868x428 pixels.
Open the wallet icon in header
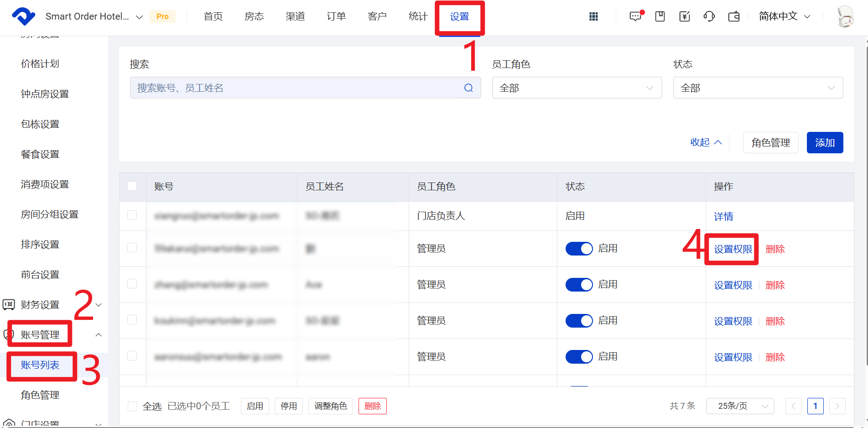point(734,16)
